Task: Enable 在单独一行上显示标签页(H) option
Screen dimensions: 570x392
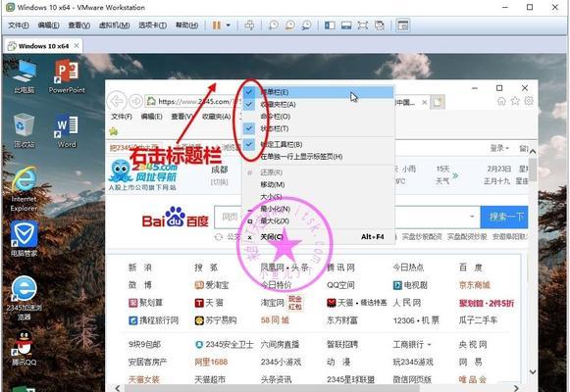Action: pos(319,157)
